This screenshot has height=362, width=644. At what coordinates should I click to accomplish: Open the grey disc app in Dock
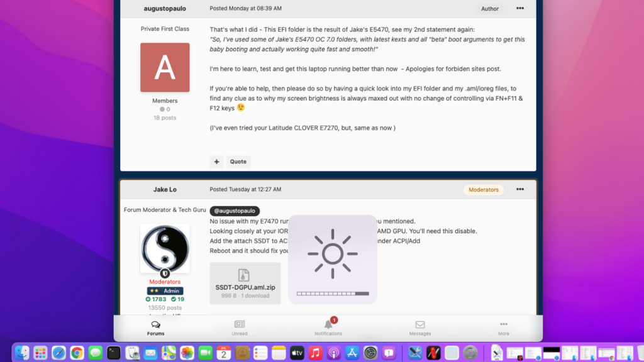point(470,353)
